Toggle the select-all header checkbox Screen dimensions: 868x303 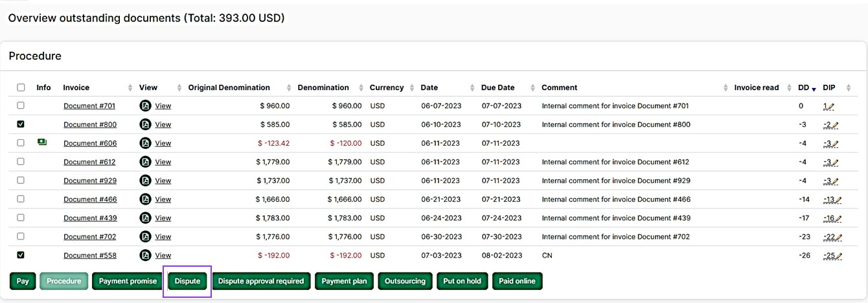[x=21, y=87]
